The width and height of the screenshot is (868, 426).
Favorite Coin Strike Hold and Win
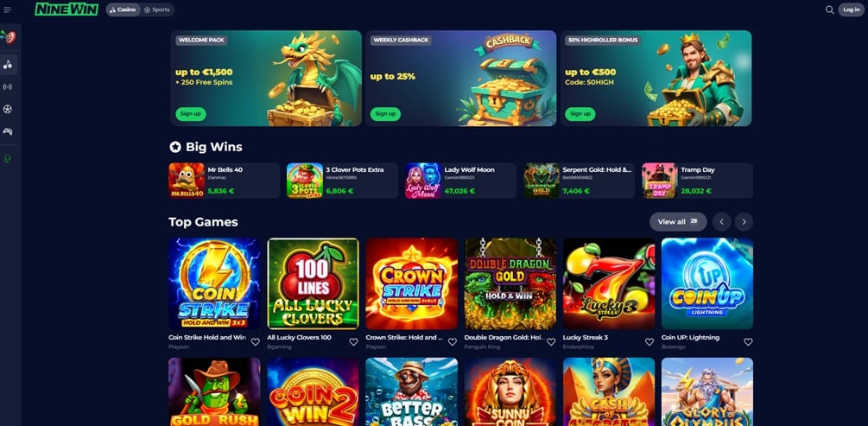click(x=255, y=342)
